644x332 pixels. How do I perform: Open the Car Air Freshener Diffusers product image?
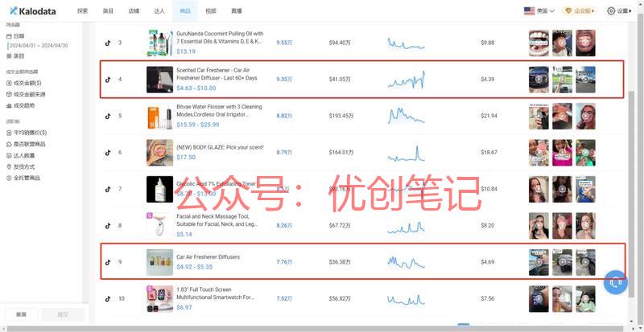click(x=159, y=262)
